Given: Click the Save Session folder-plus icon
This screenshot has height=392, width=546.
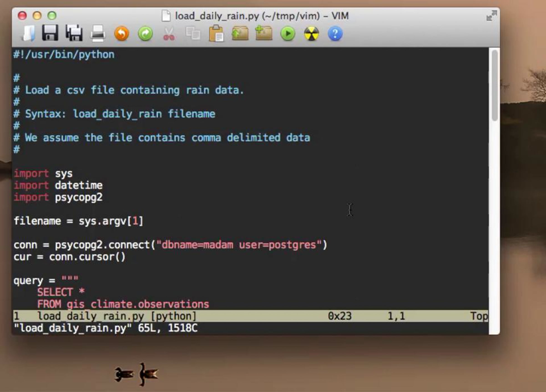Looking at the screenshot, I should click(x=264, y=33).
